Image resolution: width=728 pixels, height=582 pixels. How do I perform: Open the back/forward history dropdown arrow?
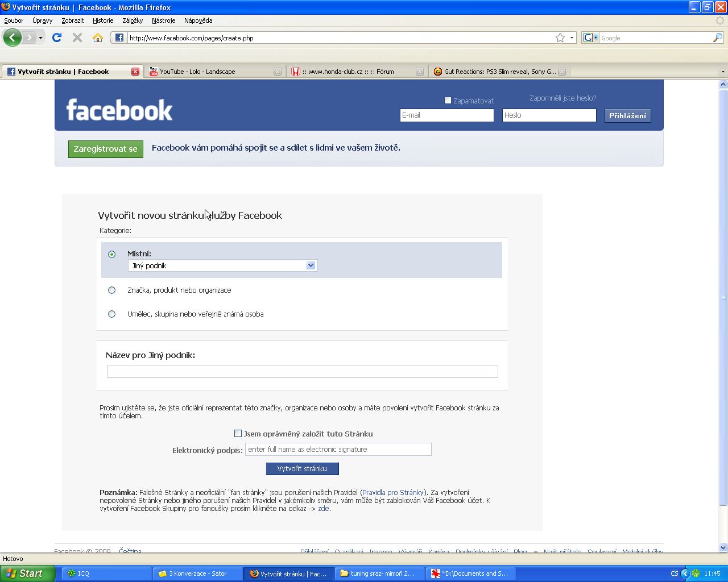[40, 38]
